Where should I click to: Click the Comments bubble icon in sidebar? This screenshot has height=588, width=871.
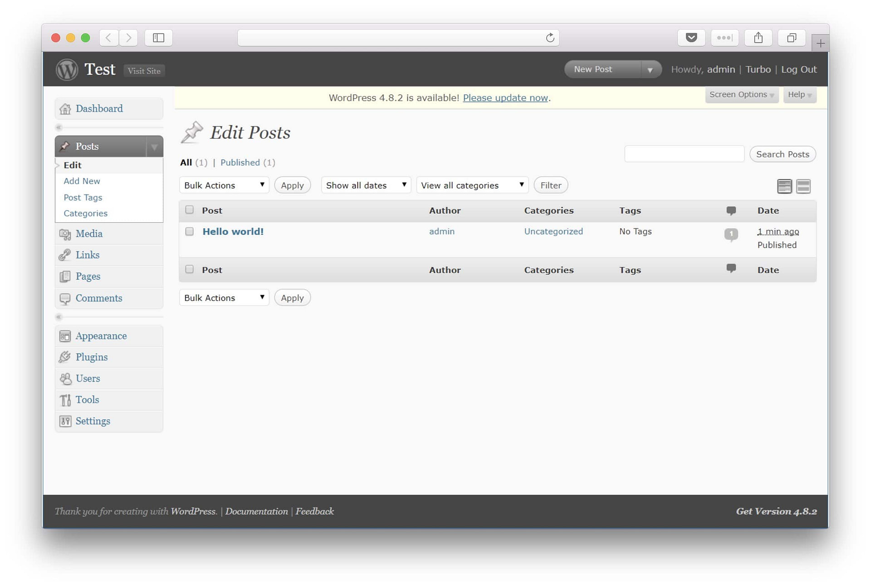65,298
